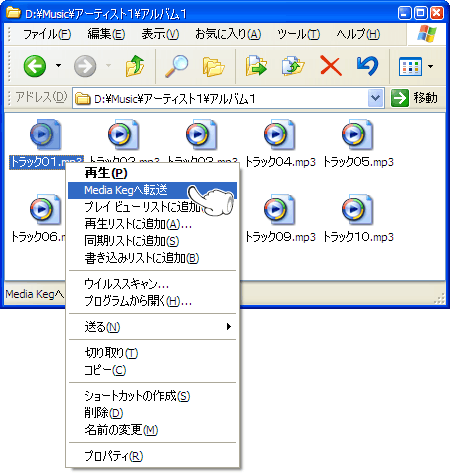The image size is (450, 475).
Task: Click the Move To folder icon
Action: click(256, 66)
